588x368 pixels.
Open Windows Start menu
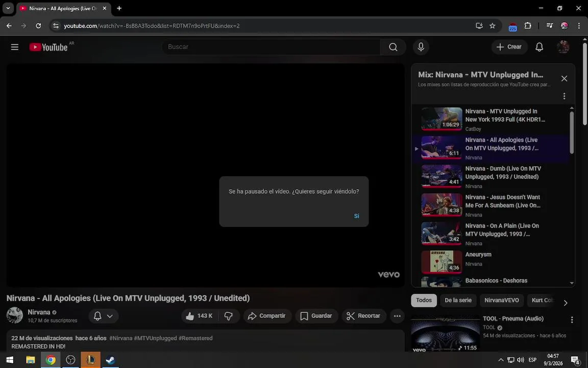point(10,360)
